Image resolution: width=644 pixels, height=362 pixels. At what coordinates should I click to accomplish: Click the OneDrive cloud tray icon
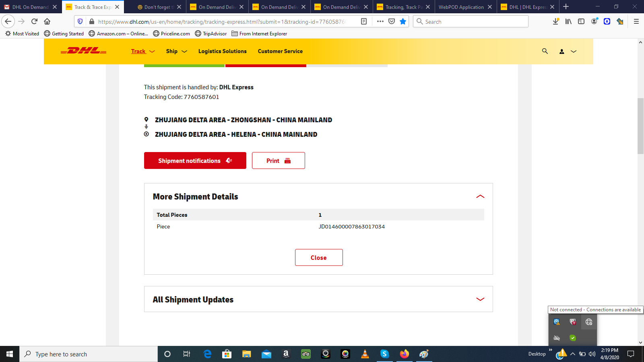click(557, 338)
